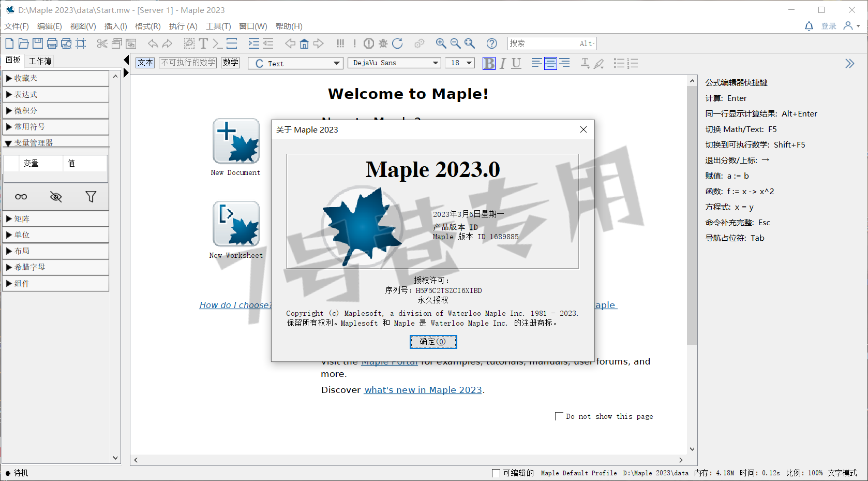Open Print Preview from the toolbar
868x481 pixels.
(x=66, y=43)
